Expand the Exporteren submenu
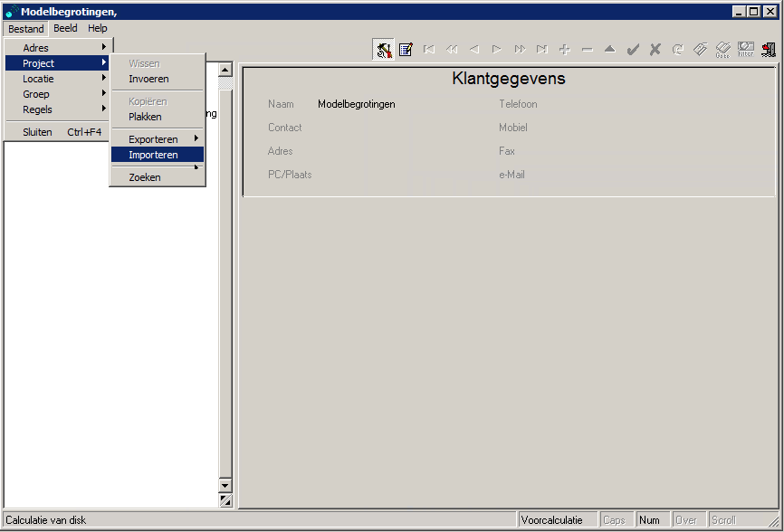Image resolution: width=784 pixels, height=532 pixels. click(x=158, y=139)
